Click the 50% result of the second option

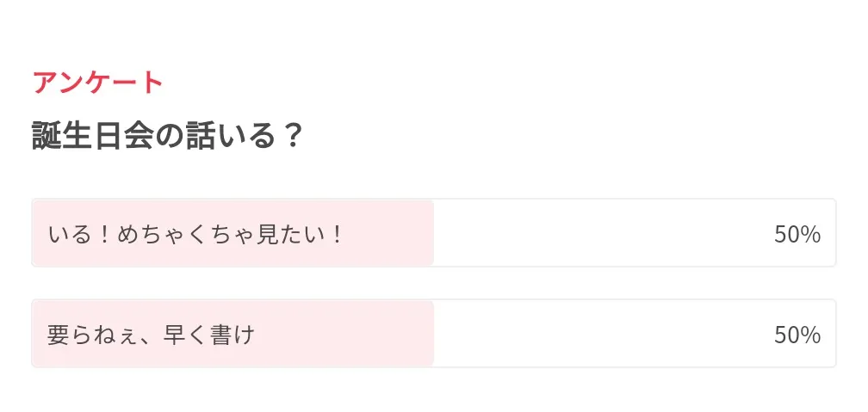(797, 335)
